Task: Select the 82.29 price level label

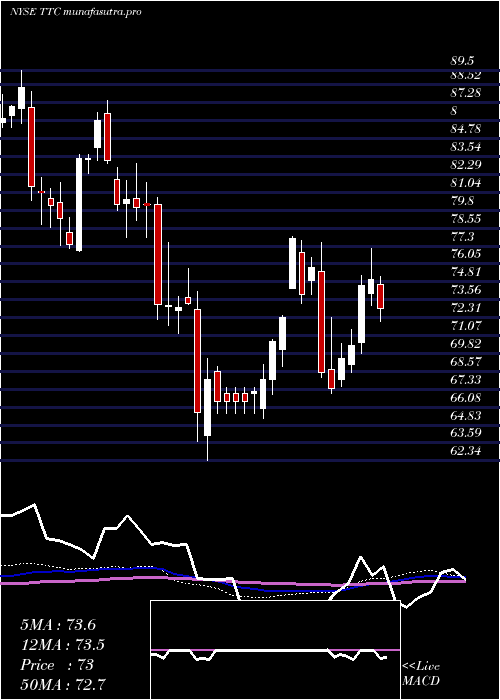Action: click(x=466, y=165)
